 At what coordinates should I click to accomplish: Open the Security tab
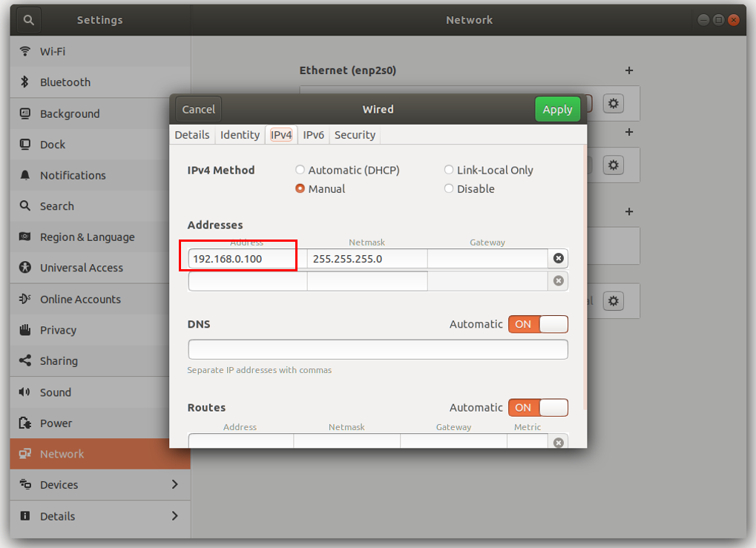(x=355, y=135)
